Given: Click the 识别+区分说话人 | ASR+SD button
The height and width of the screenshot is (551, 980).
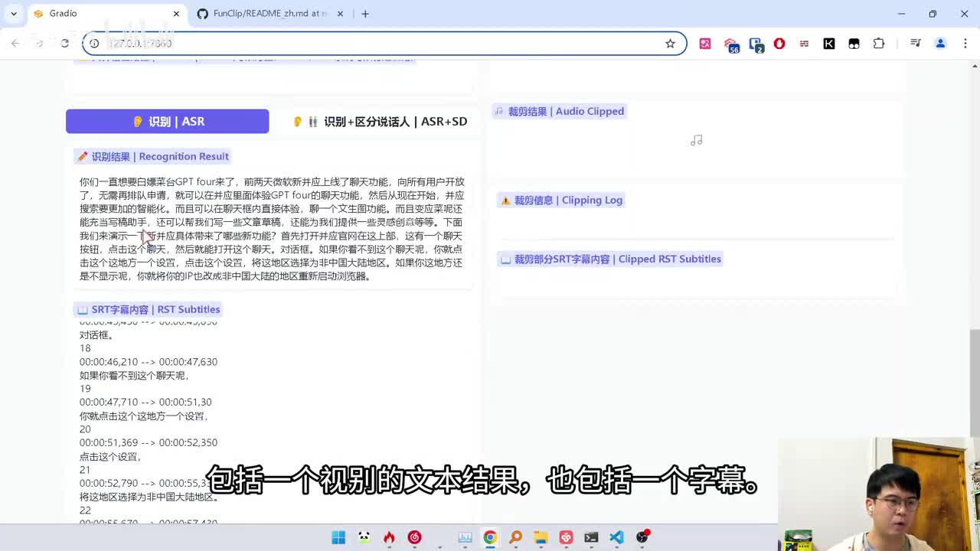Looking at the screenshot, I should [380, 122].
